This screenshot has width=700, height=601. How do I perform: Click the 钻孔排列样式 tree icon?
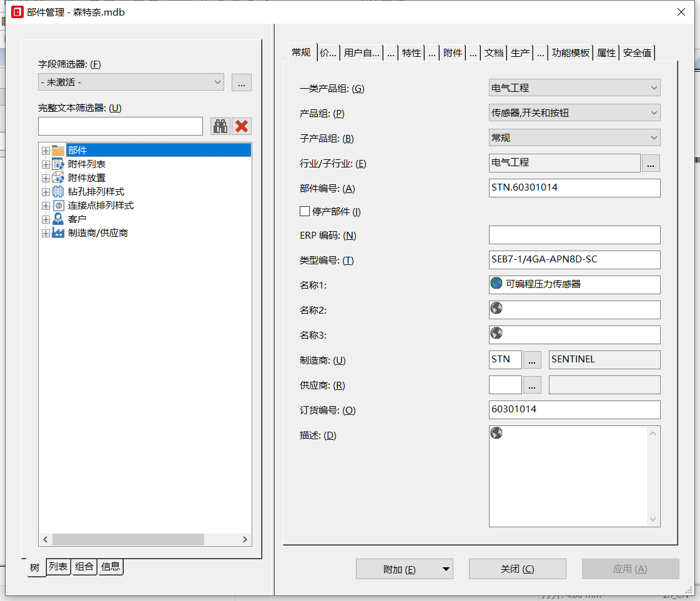(x=58, y=192)
